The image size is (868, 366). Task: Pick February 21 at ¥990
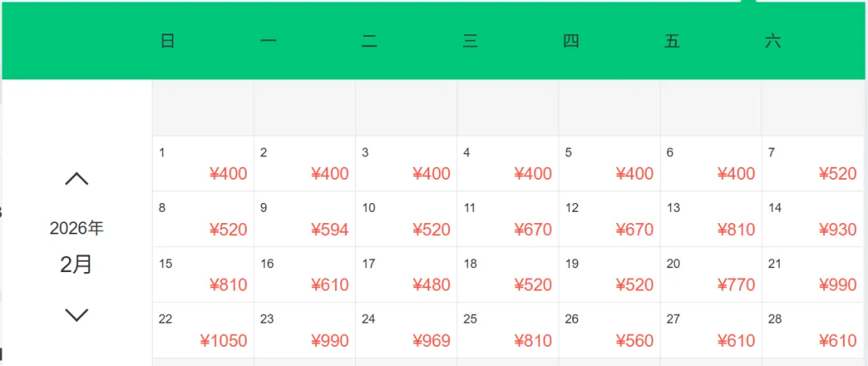click(x=813, y=274)
